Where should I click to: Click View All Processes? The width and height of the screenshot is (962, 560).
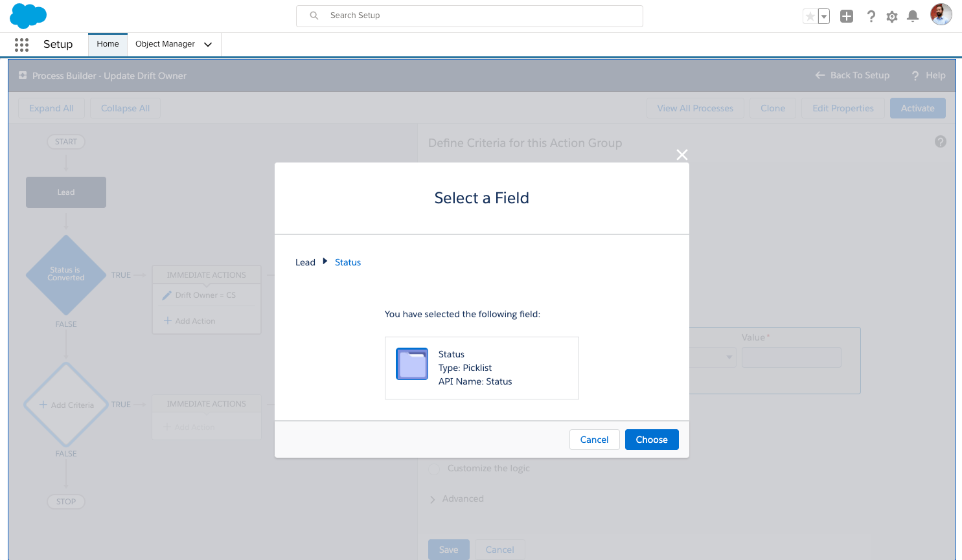click(x=695, y=108)
